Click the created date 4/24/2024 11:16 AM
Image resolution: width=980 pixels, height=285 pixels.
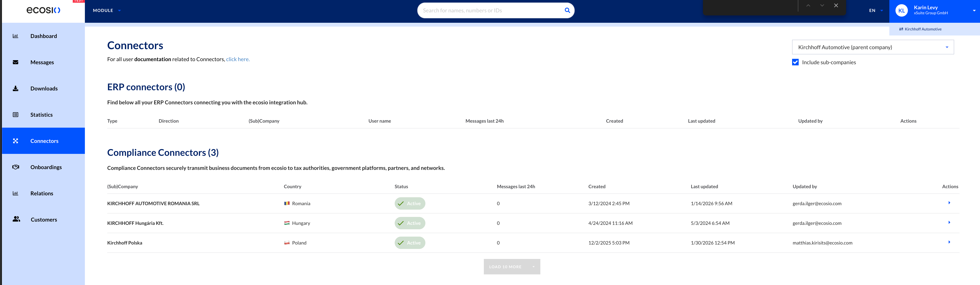pyautogui.click(x=610, y=223)
